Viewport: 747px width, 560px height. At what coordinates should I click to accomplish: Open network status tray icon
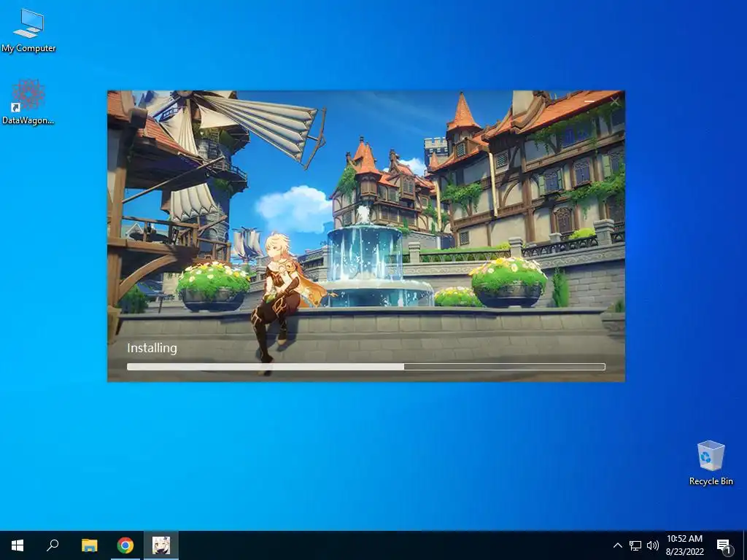pyautogui.click(x=635, y=545)
